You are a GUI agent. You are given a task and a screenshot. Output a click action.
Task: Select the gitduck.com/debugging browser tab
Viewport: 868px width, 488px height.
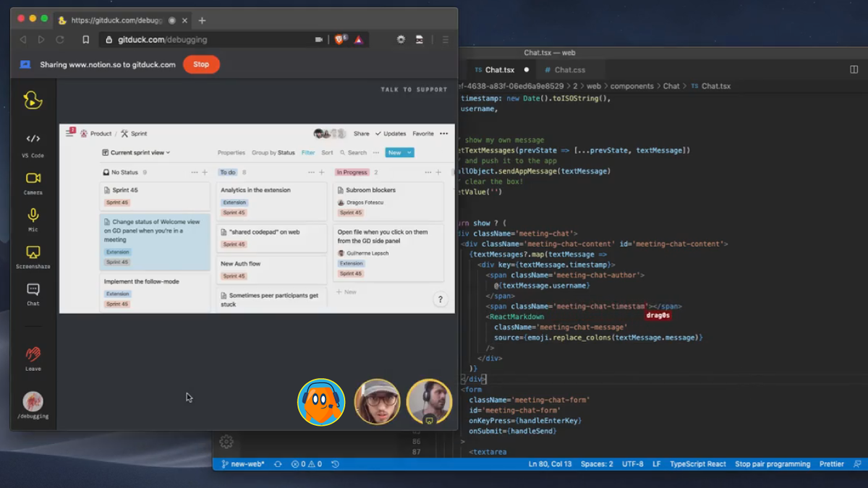(x=122, y=20)
